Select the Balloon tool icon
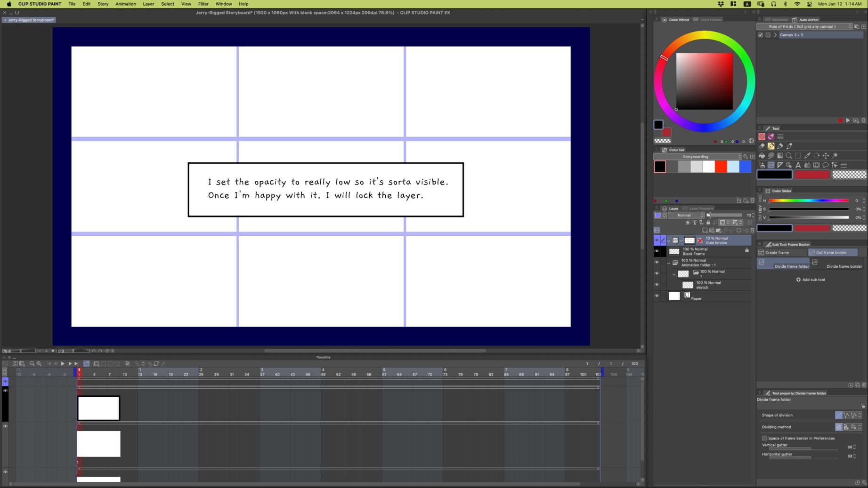The image size is (868, 488). (x=825, y=165)
